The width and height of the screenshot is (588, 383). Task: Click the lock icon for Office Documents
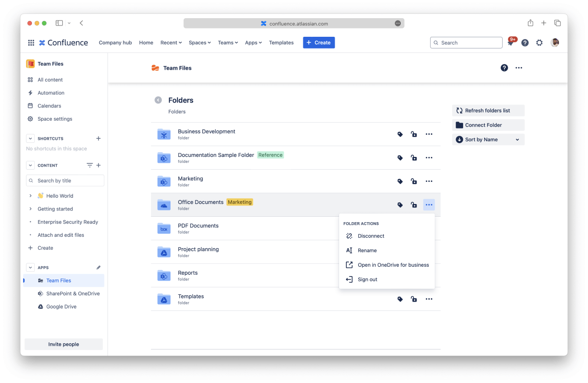414,205
